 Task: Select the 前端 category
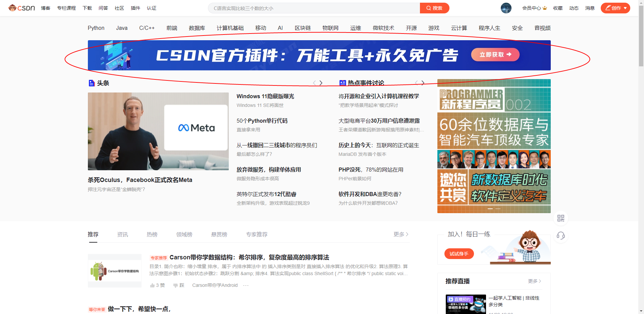click(172, 28)
